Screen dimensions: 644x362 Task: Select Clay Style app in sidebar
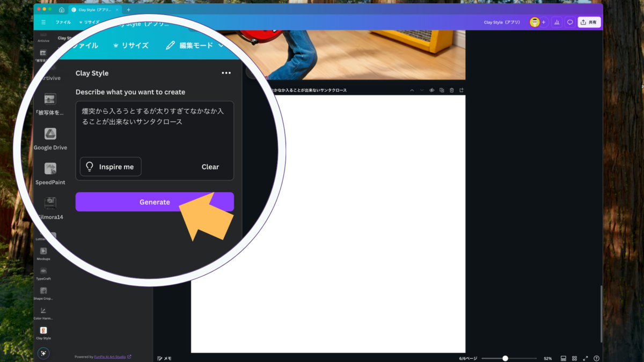click(43, 333)
